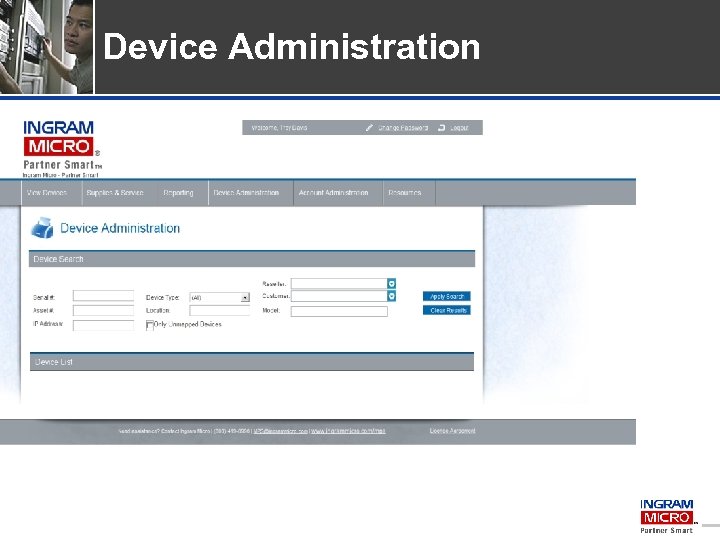
Task: Click the Clear Results button
Action: coord(447,310)
